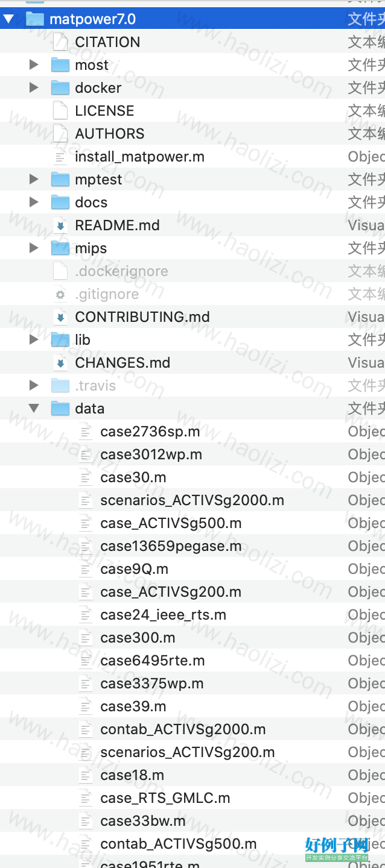Viewport: 385px width, 868px height.
Task: Select the contab_ACTIVSg2000.m file
Action: (183, 729)
